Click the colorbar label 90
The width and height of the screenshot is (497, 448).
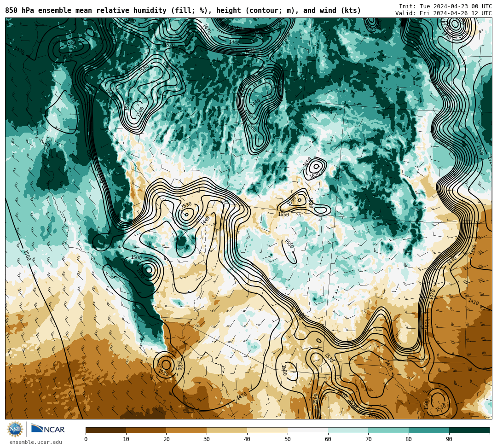coord(449,439)
